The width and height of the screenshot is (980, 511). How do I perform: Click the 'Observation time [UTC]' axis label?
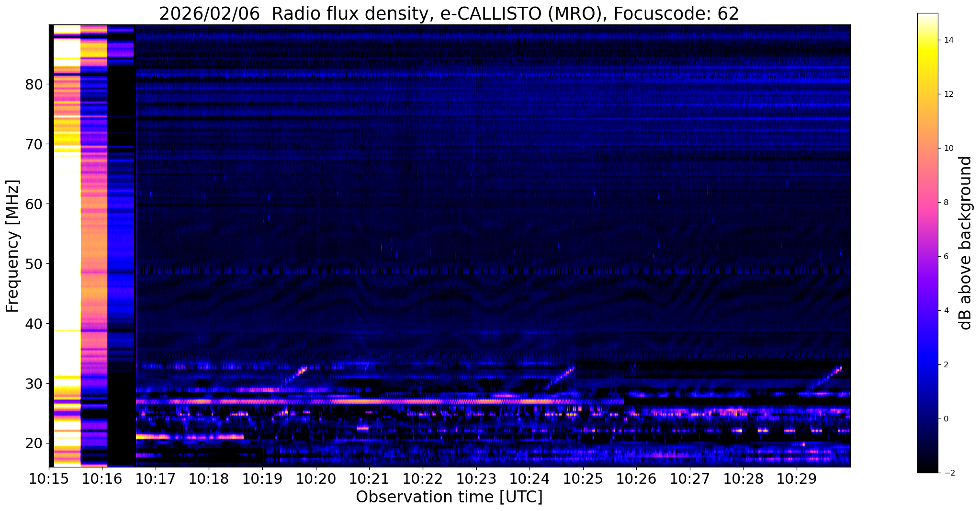tap(449, 497)
